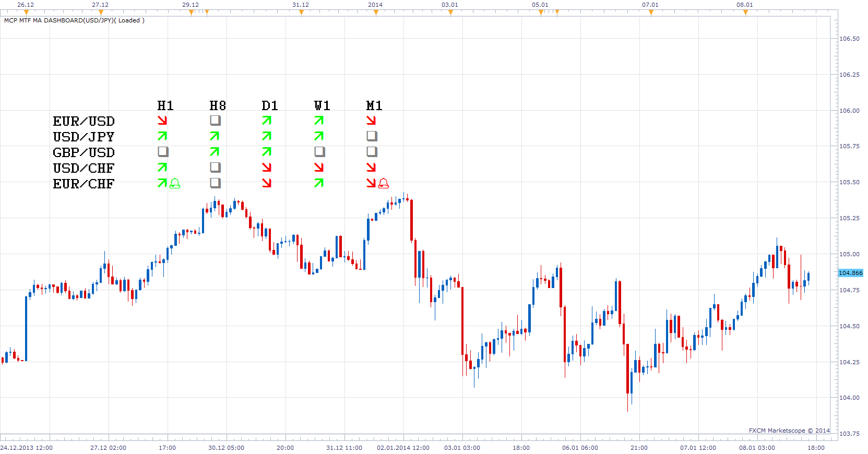The width and height of the screenshot is (868, 454).
Task: Click the 07.01 day marker triangle
Action: [x=651, y=13]
